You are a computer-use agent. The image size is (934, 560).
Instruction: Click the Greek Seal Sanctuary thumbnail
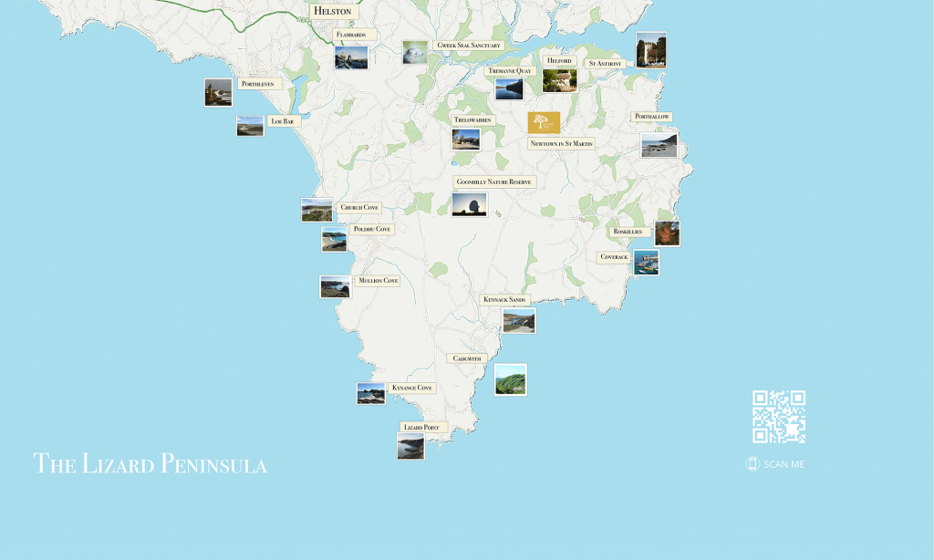coord(415,52)
